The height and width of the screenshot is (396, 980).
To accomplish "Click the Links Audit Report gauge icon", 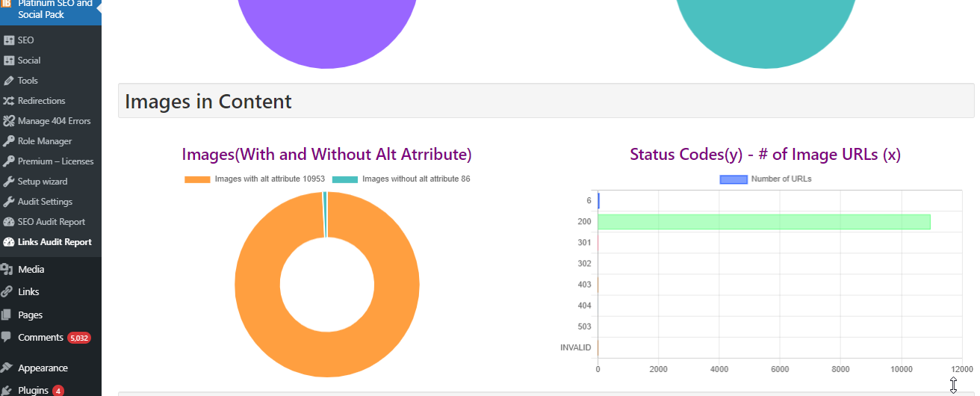I will pyautogui.click(x=9, y=242).
